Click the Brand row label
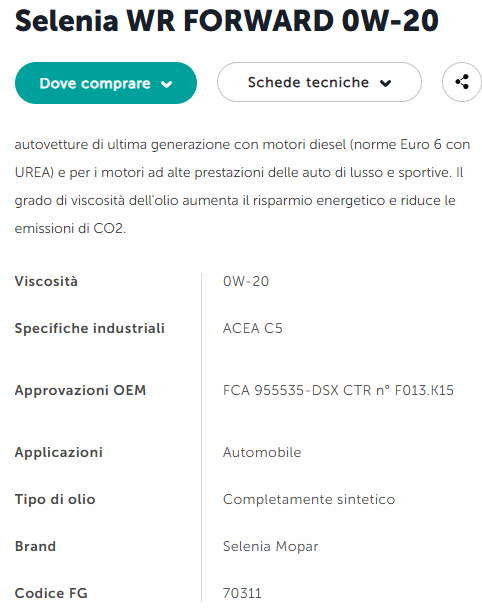 [x=35, y=546]
